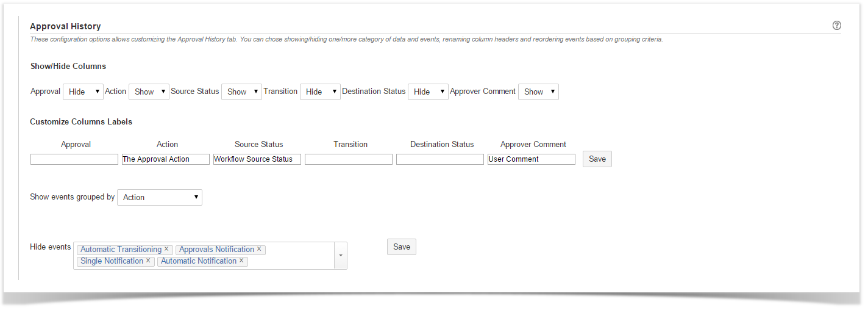The image size is (868, 310).
Task: Open the Destination Status visibility dropdown
Action: coord(428,92)
